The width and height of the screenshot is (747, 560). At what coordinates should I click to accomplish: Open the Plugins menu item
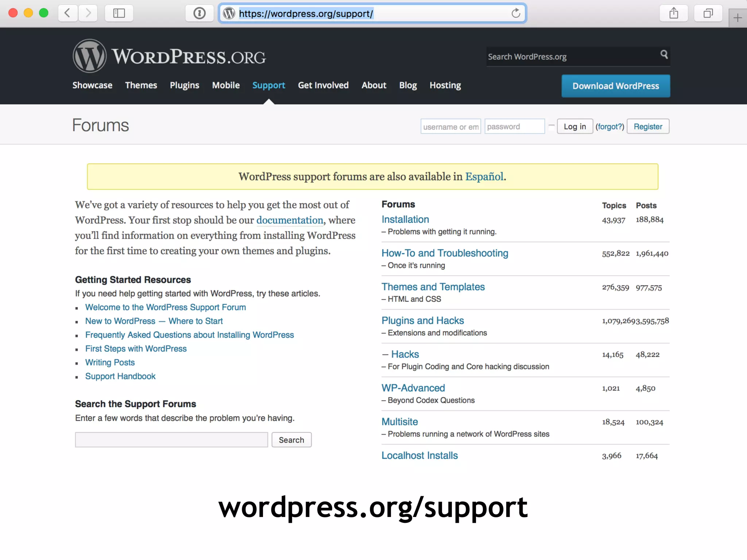click(185, 85)
